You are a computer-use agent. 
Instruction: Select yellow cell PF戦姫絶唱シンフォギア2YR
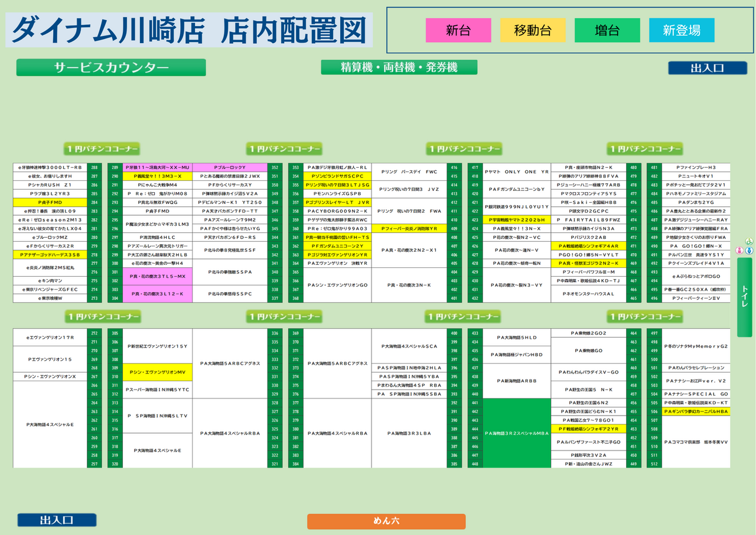(x=588, y=429)
